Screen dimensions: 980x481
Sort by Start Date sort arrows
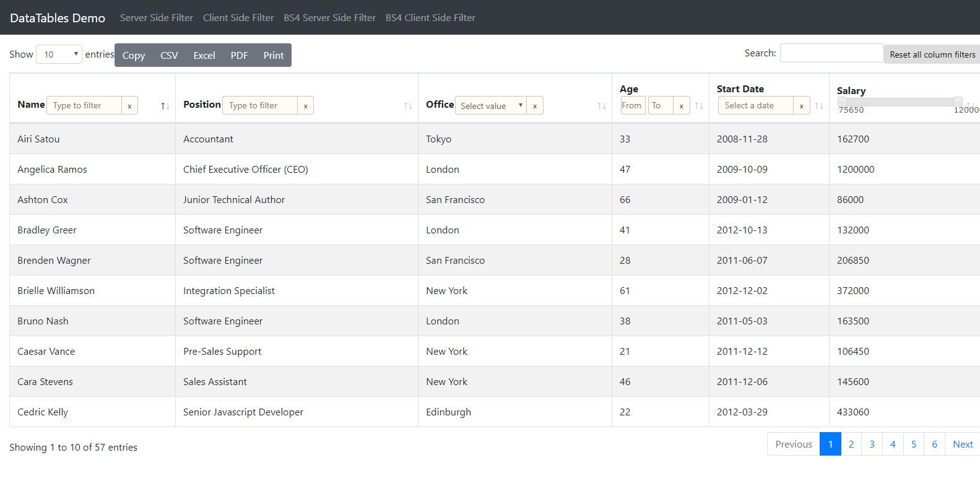click(819, 106)
